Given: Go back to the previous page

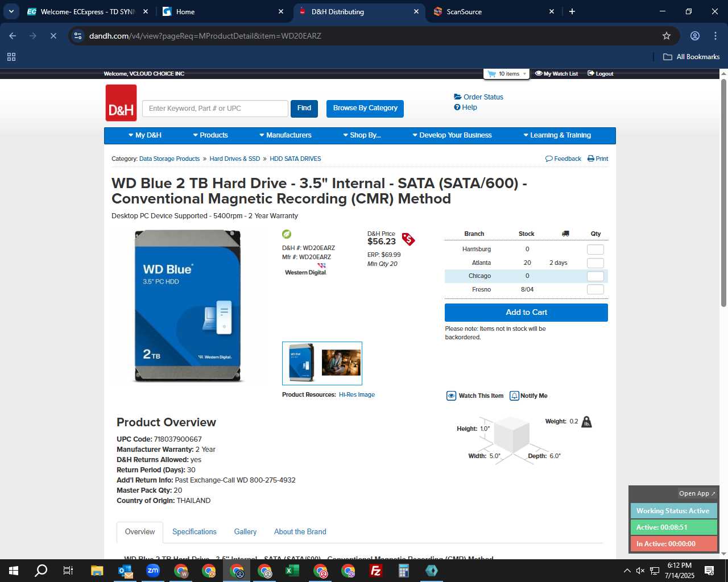Looking at the screenshot, I should point(13,36).
